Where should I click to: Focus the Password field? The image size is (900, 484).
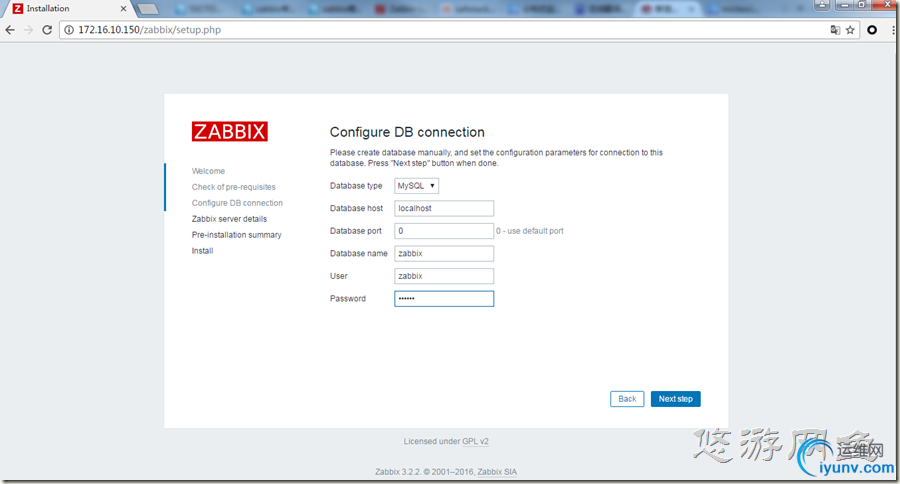(444, 299)
